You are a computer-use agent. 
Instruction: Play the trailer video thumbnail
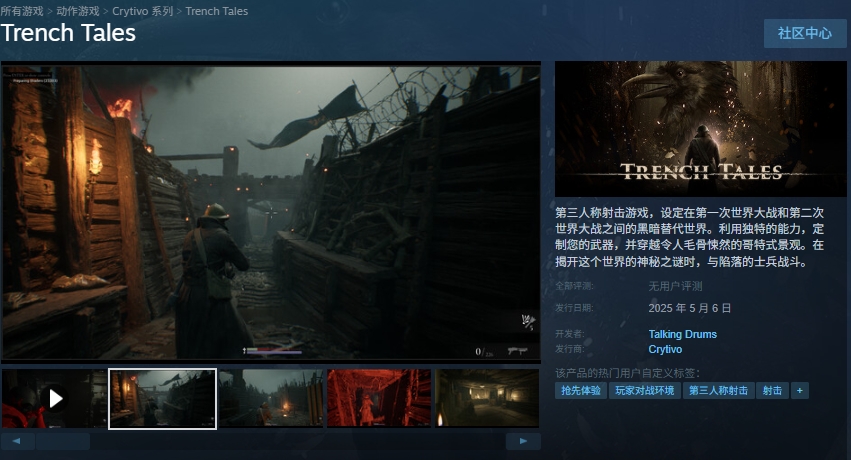[x=54, y=399]
